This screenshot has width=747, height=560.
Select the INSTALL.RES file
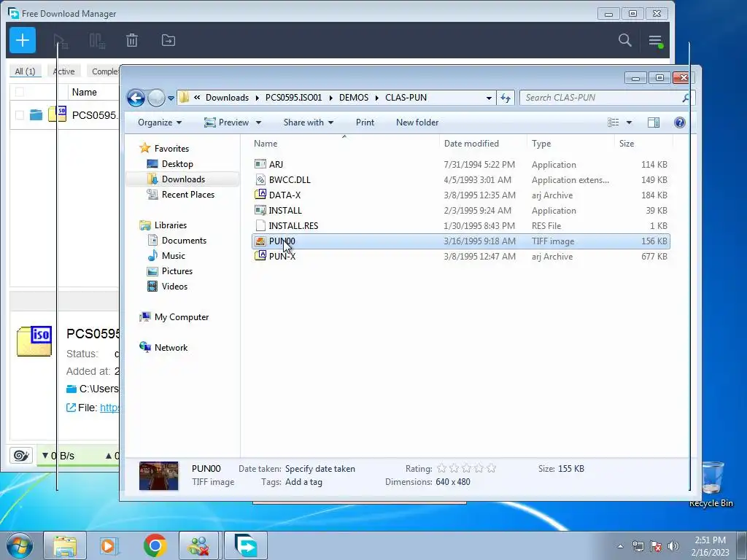pyautogui.click(x=461, y=225)
